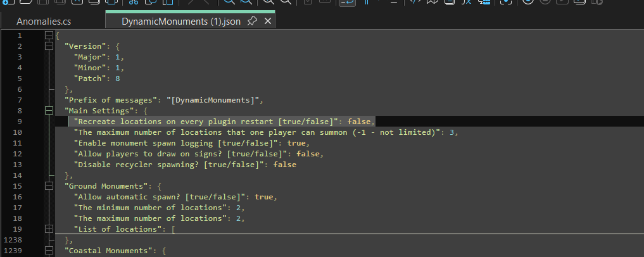This screenshot has height=257, width=644.
Task: Collapse the "Ground Monuments" fold marker
Action: (49, 186)
